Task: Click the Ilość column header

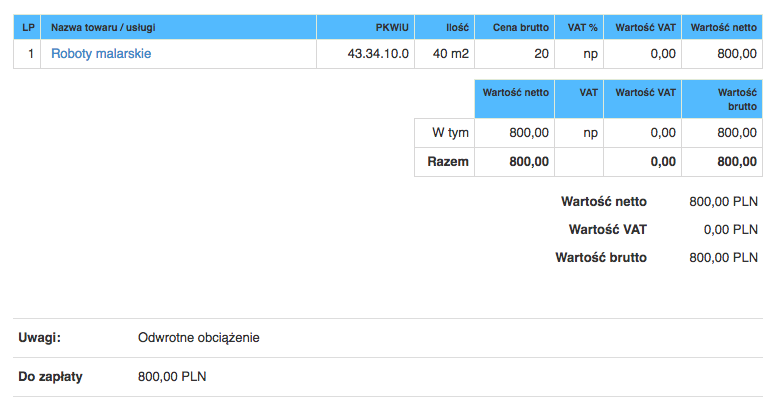Action: point(444,27)
